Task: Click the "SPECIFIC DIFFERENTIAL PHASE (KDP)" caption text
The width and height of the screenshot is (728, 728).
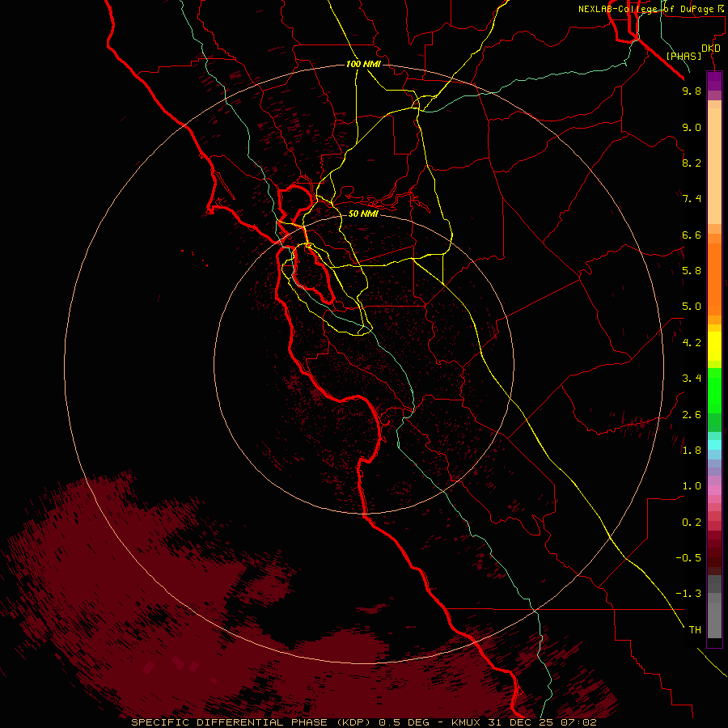Action: click(253, 722)
